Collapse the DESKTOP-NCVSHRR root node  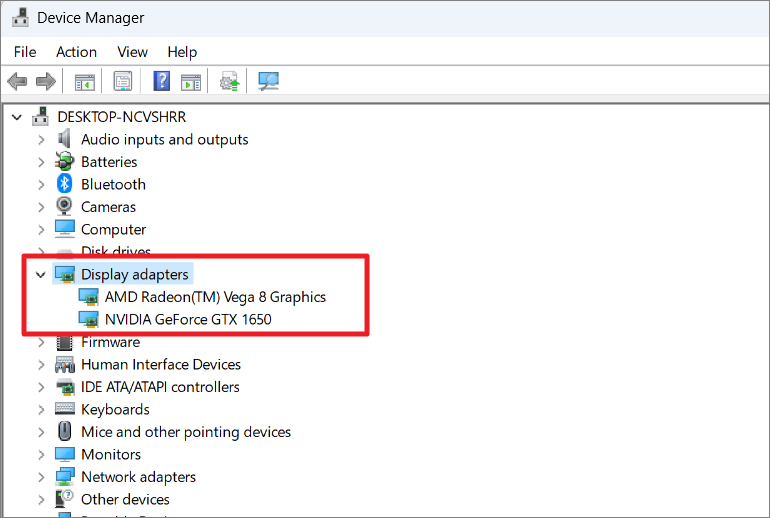tap(17, 117)
